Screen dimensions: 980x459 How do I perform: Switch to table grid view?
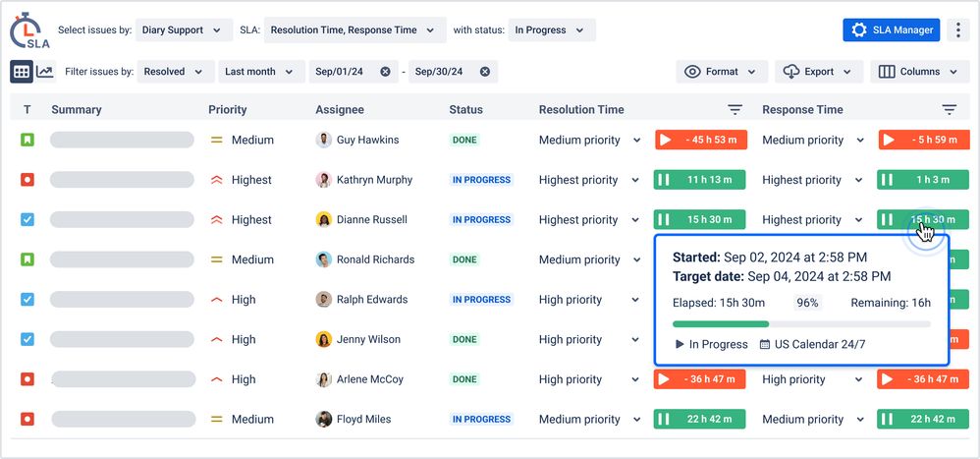22,72
